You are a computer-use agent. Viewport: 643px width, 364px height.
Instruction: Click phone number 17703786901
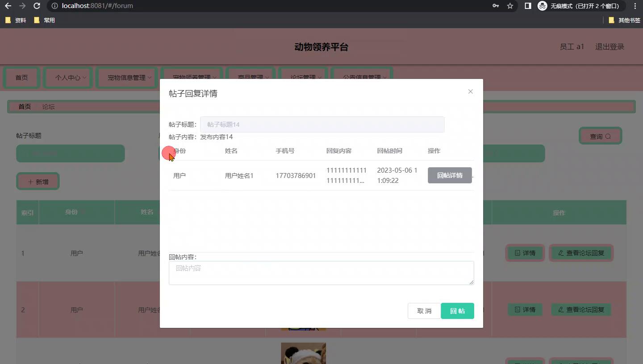click(x=296, y=175)
